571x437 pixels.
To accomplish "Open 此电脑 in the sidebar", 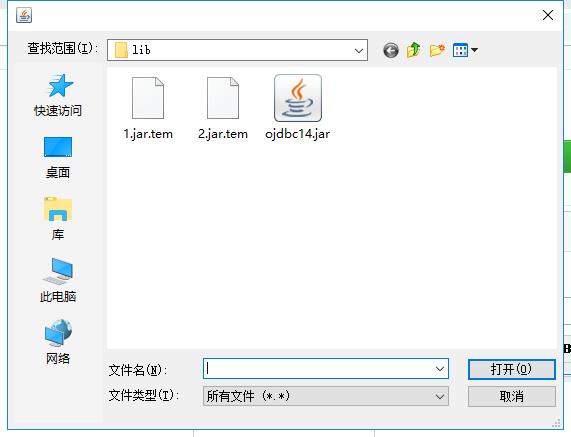I will tap(58, 281).
